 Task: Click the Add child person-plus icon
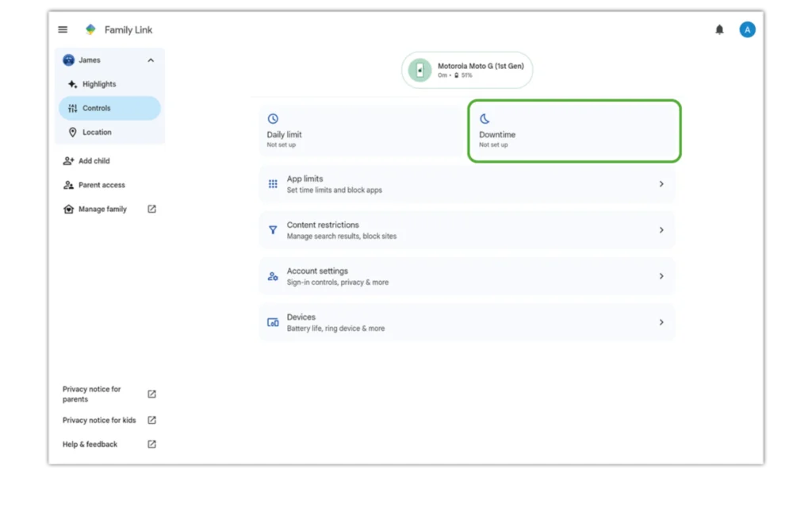[68, 160]
